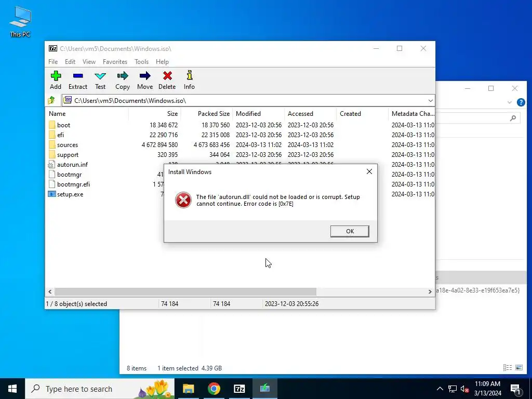Open the Favorites menu

click(x=115, y=62)
